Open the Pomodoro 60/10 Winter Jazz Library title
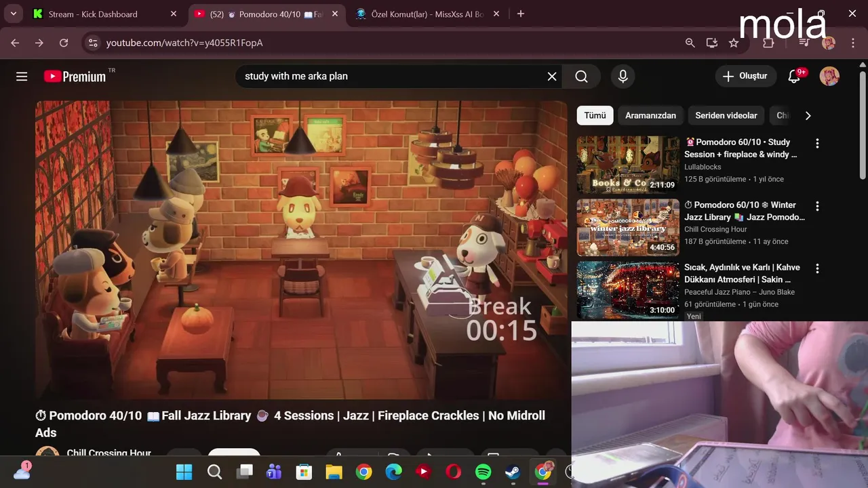 point(745,211)
